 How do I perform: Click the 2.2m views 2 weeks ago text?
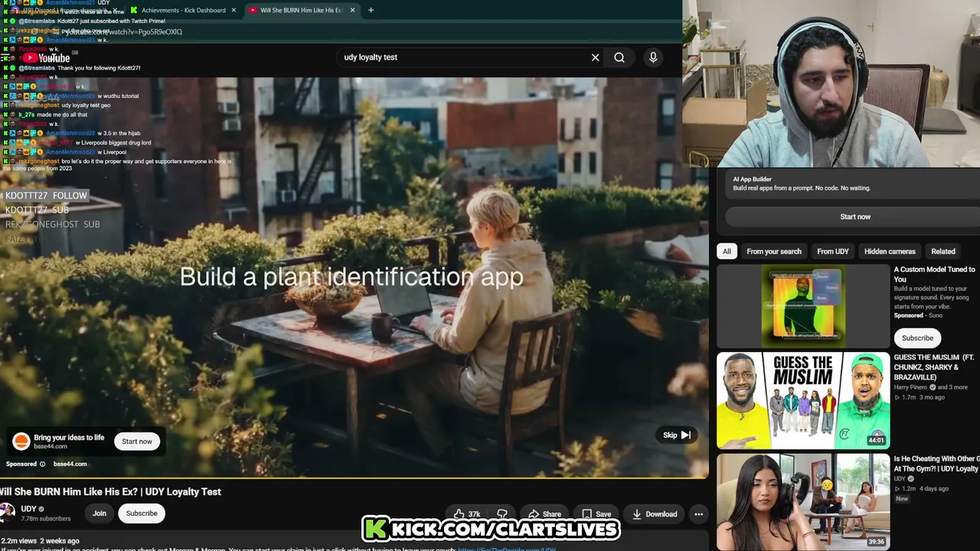pyautogui.click(x=40, y=541)
